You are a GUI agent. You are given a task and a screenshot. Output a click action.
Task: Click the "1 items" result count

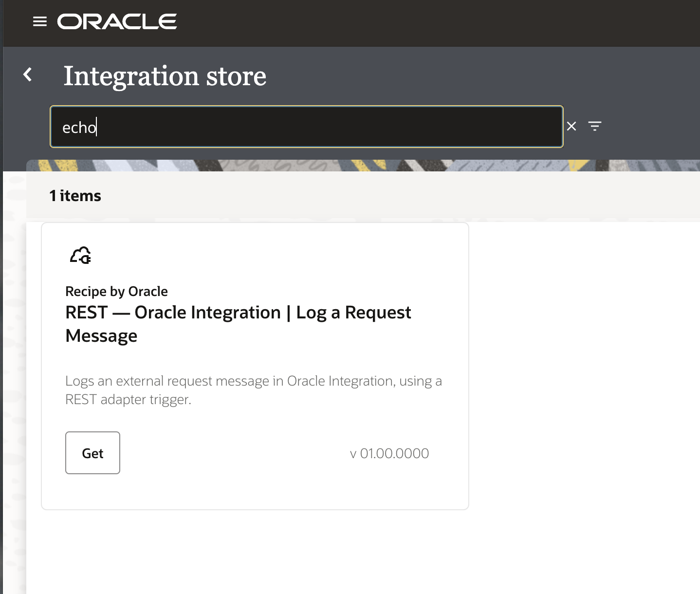[75, 196]
